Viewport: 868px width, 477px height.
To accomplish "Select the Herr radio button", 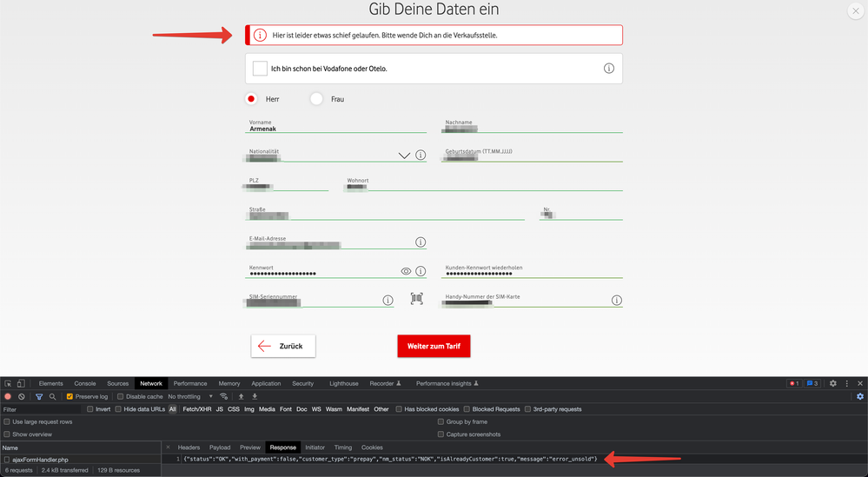I will pos(251,99).
